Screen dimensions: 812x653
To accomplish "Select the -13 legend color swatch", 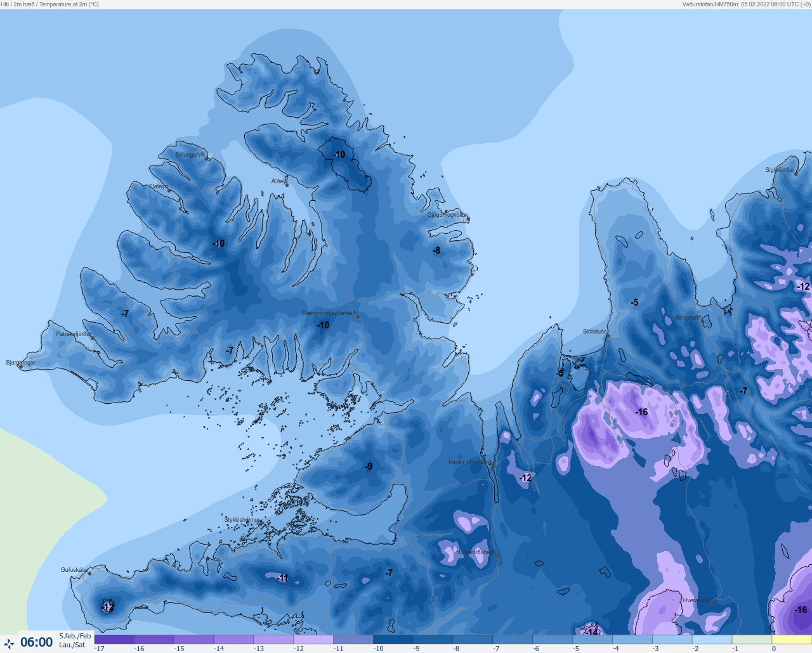I will pyautogui.click(x=273, y=640).
